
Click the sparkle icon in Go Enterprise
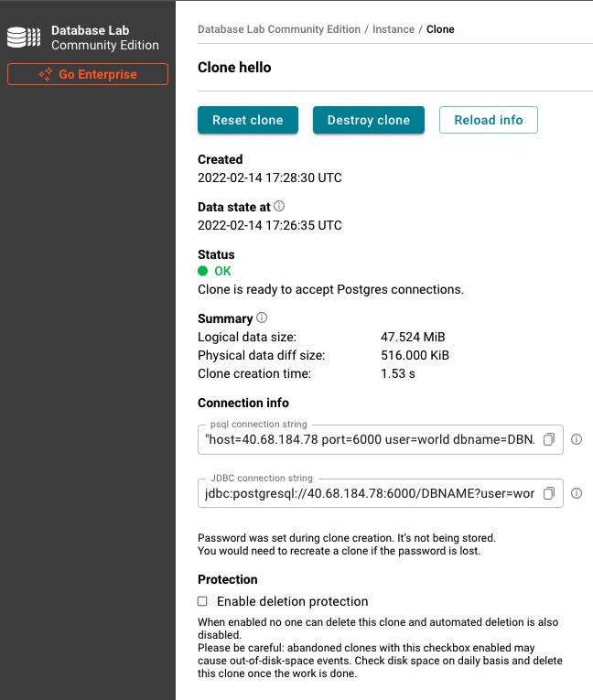point(46,74)
